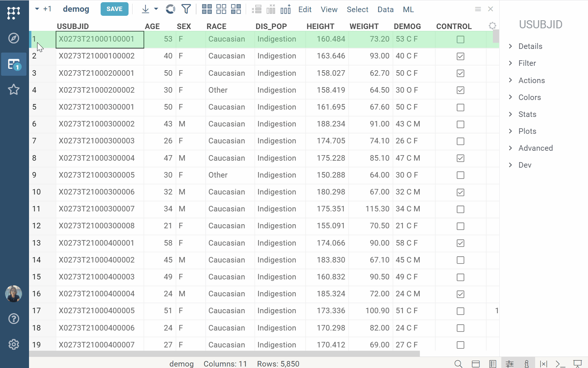588x368 pixels.
Task: Click the search magnifier in status bar
Action: [458, 364]
